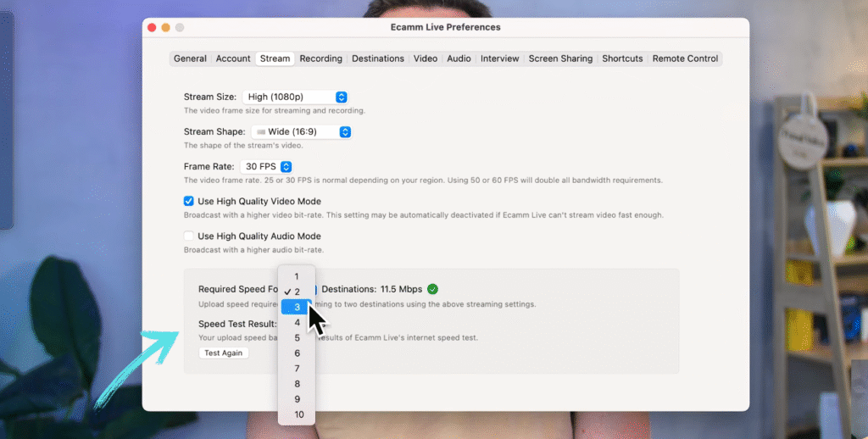This screenshot has width=868, height=439.
Task: Select 7 in the destinations menu
Action: (x=297, y=369)
